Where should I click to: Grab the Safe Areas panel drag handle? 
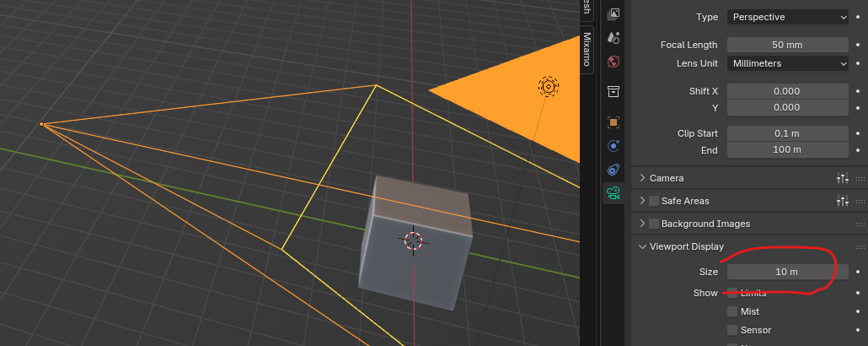point(860,202)
